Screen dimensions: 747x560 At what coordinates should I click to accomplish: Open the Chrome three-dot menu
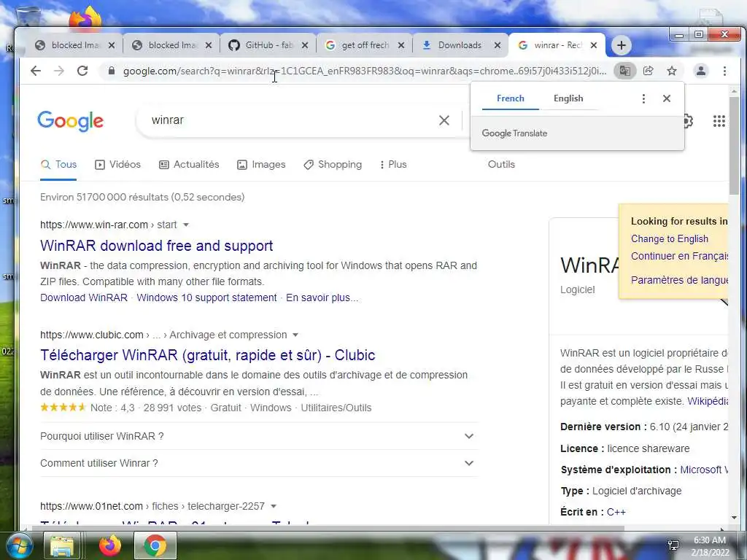[724, 71]
